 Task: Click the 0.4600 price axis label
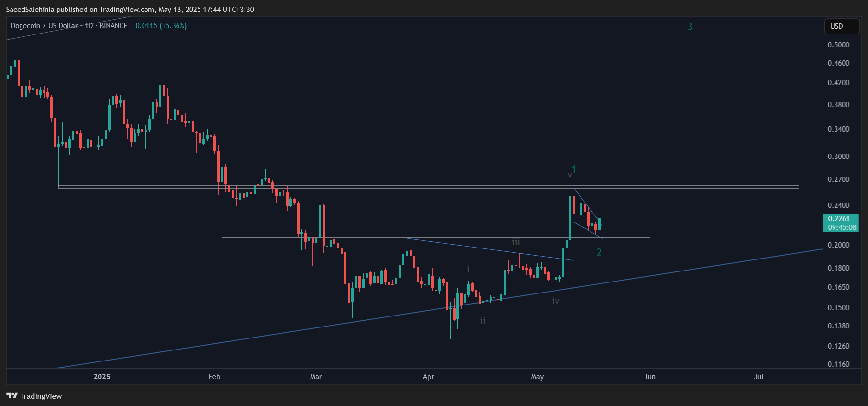point(838,63)
